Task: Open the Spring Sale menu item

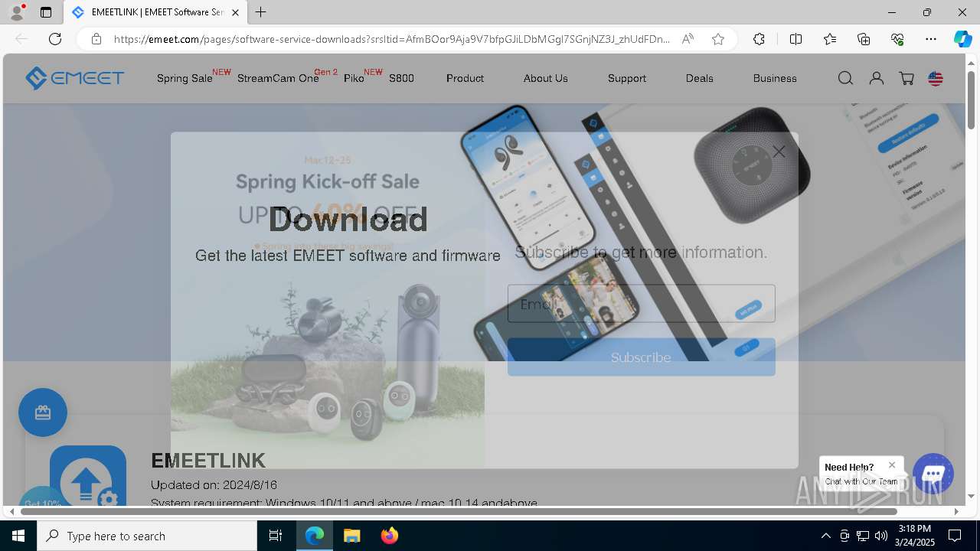Action: coord(185,78)
